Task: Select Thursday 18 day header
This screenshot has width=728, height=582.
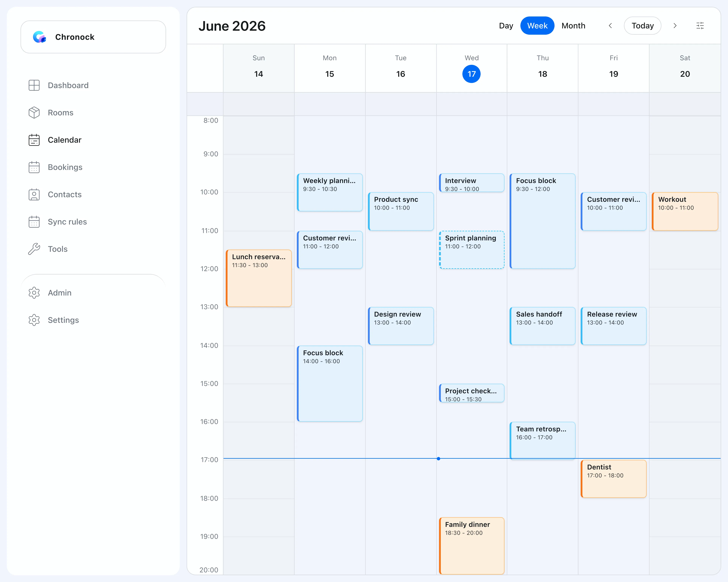Action: (542, 68)
